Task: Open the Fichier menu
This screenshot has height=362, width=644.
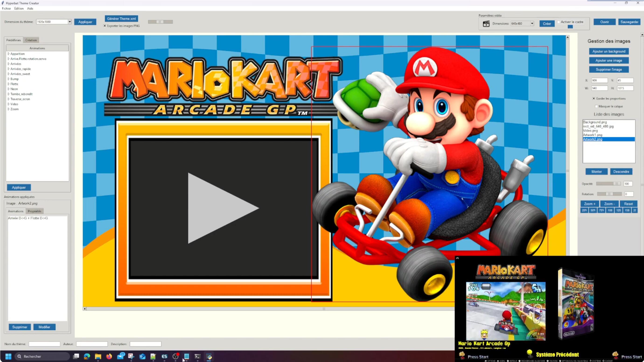Action: [7, 8]
